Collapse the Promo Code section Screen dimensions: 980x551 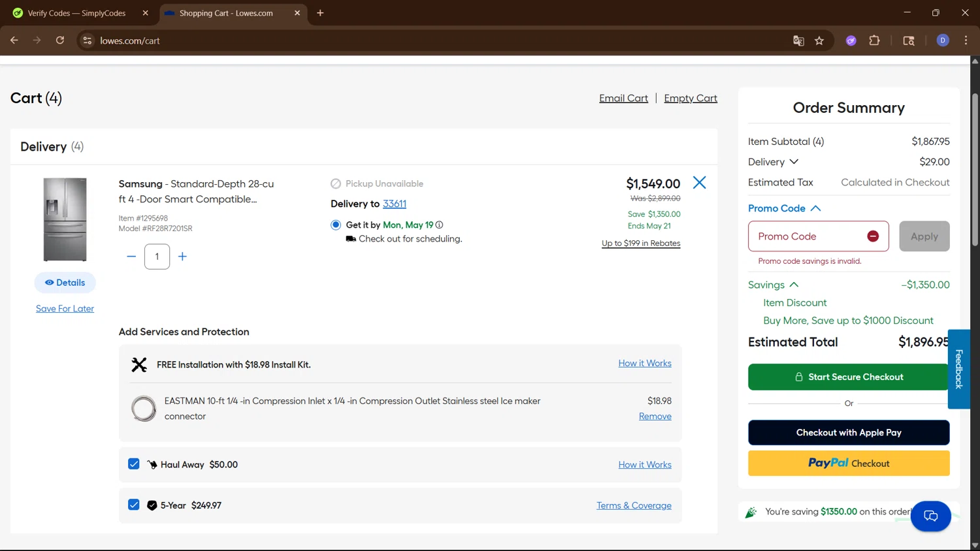tap(815, 208)
